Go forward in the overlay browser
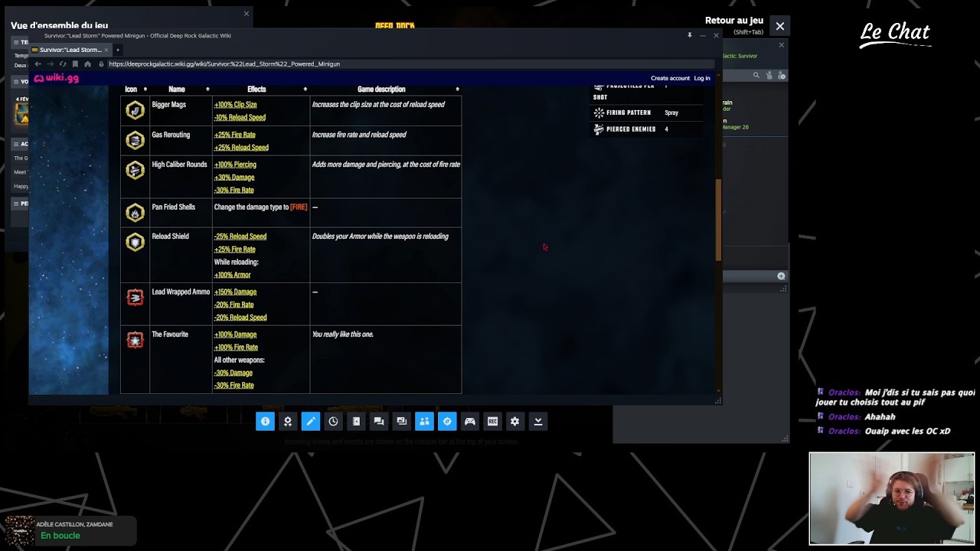The image size is (980, 551). point(50,64)
